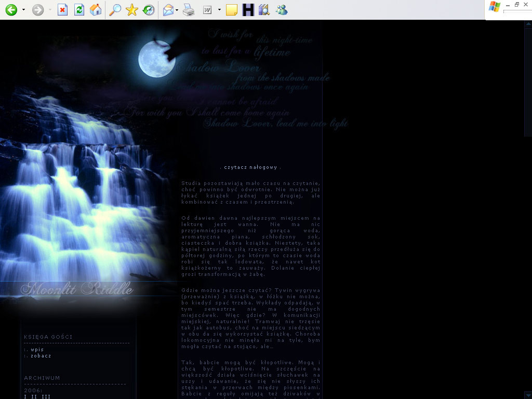Viewport: 532px width, 399px height.
Task: Open the guestbook 'wpis' link
Action: click(37, 350)
